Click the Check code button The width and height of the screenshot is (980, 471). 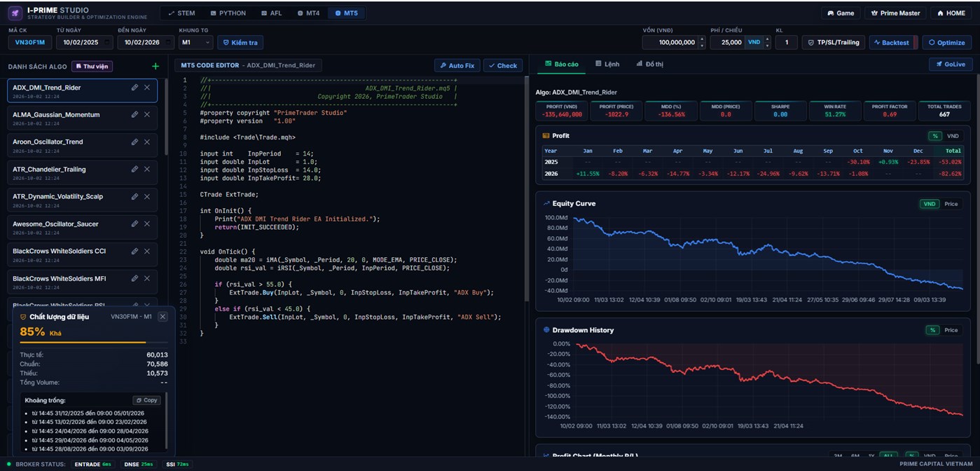tap(502, 65)
